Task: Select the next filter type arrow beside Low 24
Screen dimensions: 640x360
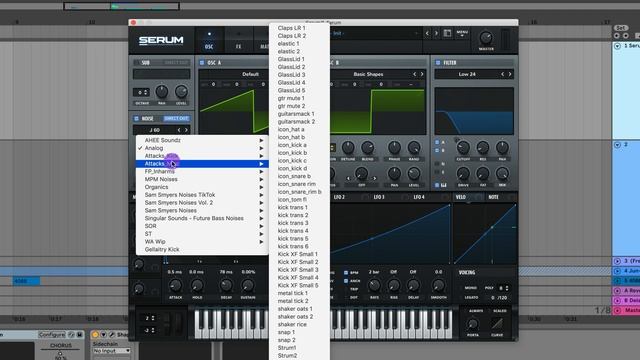Action: [x=510, y=74]
